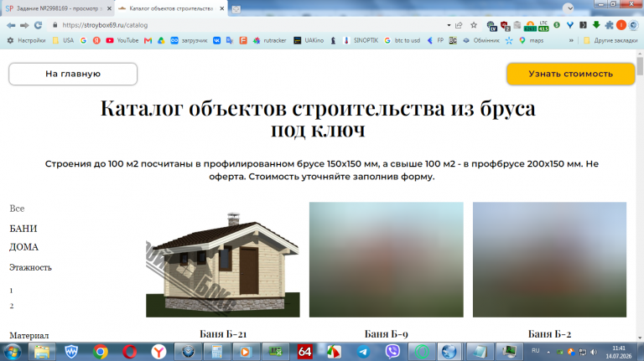This screenshot has height=361, width=644.
Task: Click the browser forward arrow
Action: click(x=24, y=25)
